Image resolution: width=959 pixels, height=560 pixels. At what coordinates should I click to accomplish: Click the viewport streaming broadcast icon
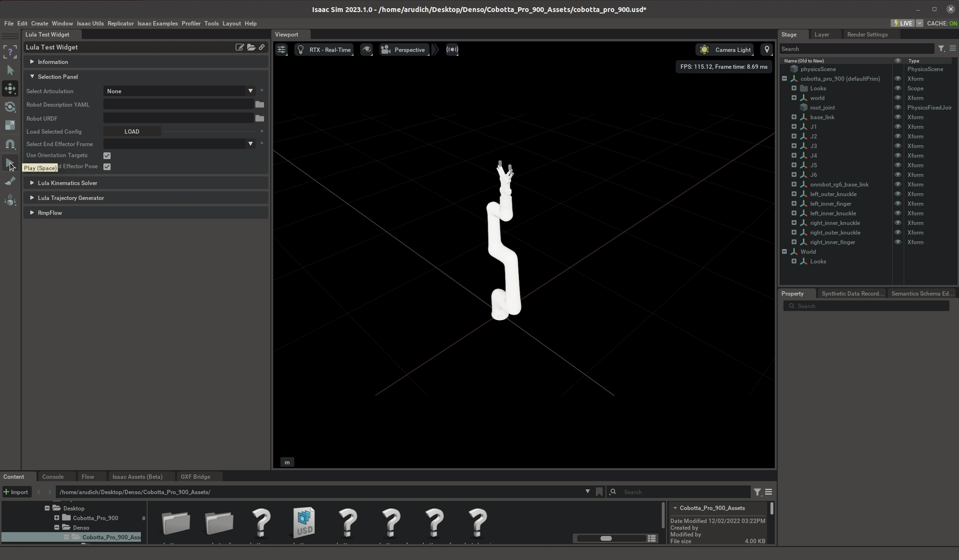click(452, 50)
